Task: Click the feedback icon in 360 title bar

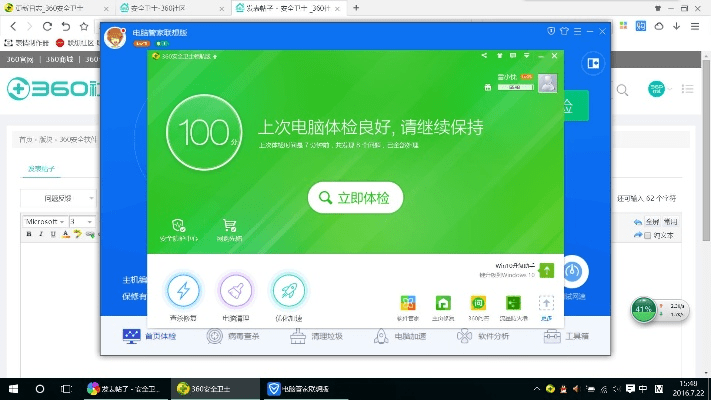Action: coord(513,55)
